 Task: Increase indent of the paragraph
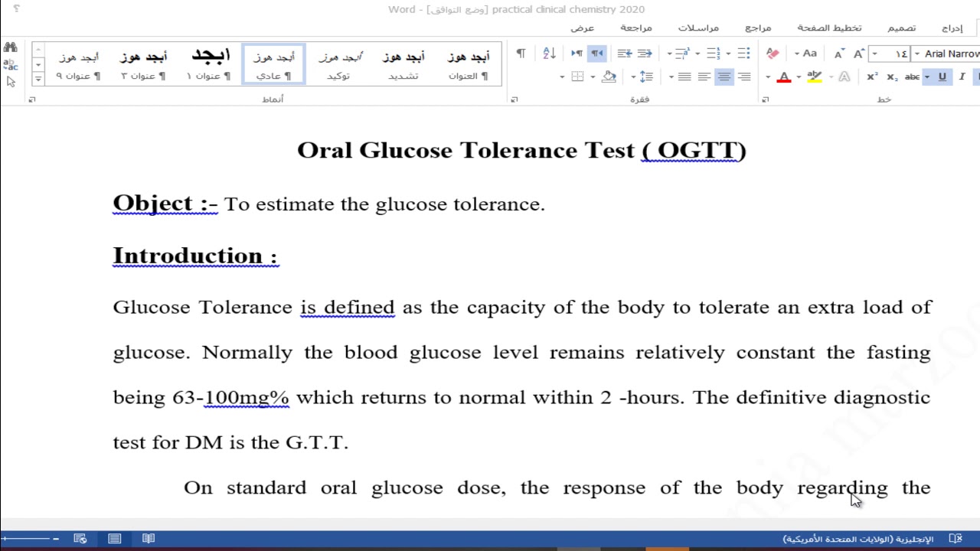(624, 54)
